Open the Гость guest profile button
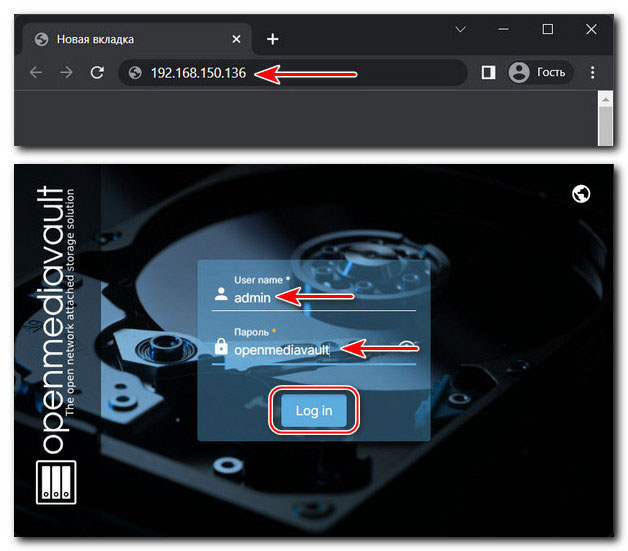The width and height of the screenshot is (628, 551). click(x=541, y=72)
